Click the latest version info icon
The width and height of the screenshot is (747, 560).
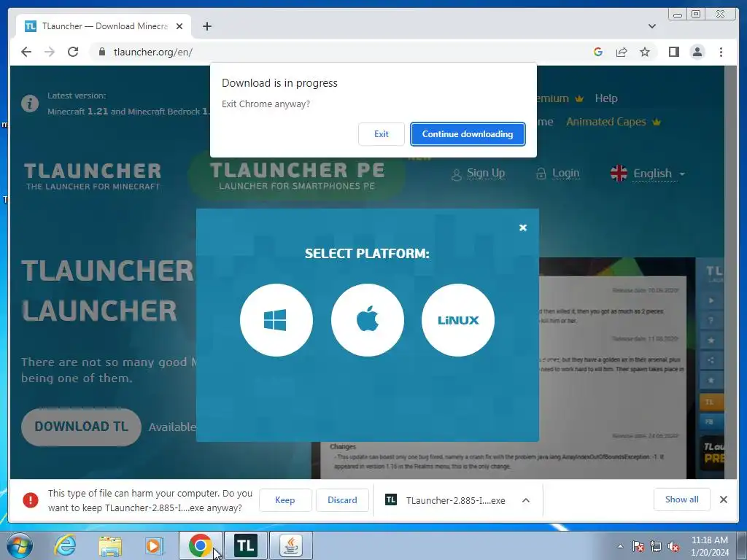pyautogui.click(x=29, y=104)
